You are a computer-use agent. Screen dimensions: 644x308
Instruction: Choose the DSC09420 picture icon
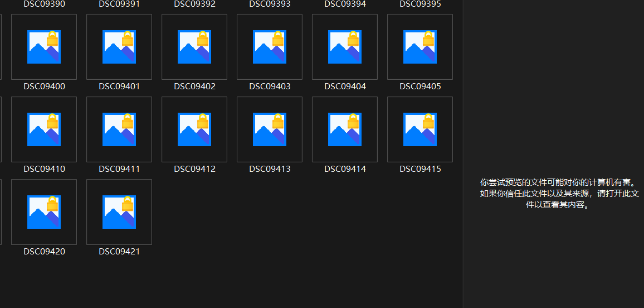coord(44,212)
